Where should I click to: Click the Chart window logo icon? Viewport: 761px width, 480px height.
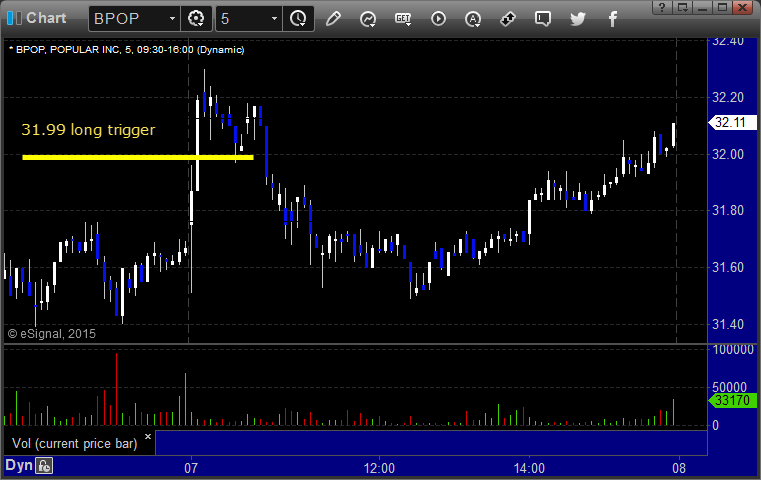(14, 18)
